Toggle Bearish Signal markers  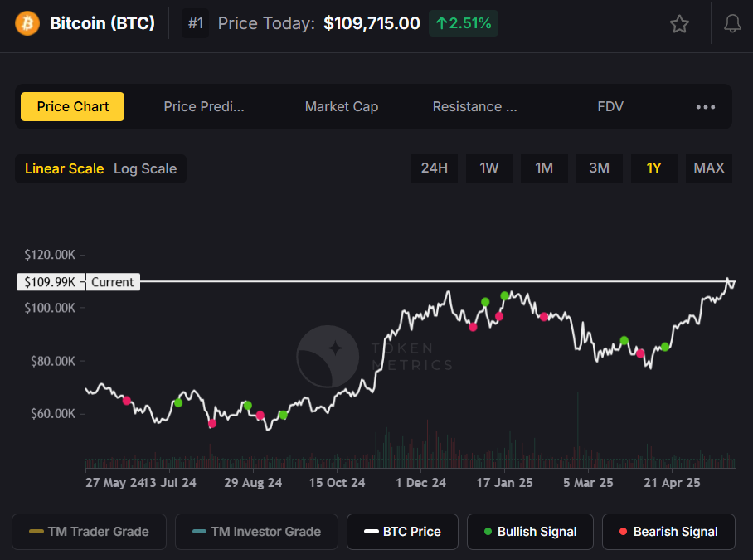668,532
